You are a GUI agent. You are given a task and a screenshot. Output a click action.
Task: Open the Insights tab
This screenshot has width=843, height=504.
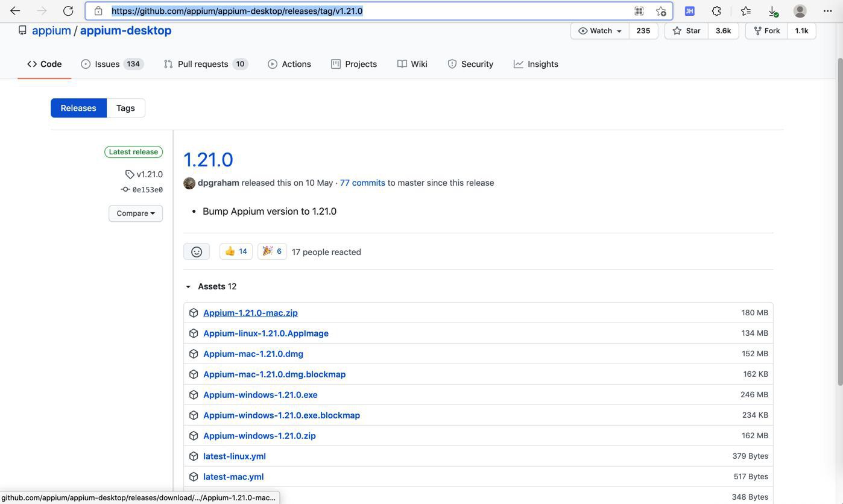(536, 64)
